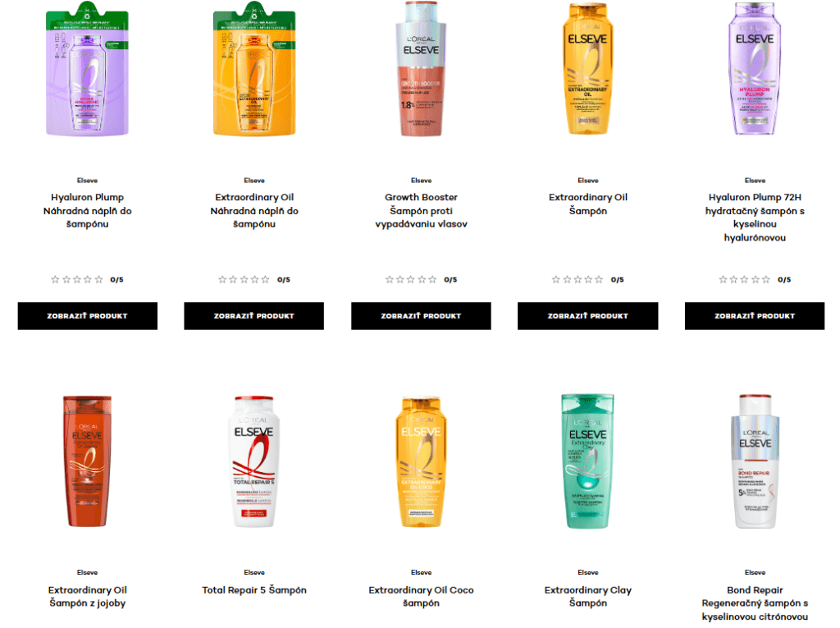Select Total Repair 5 bottle image

(x=254, y=461)
